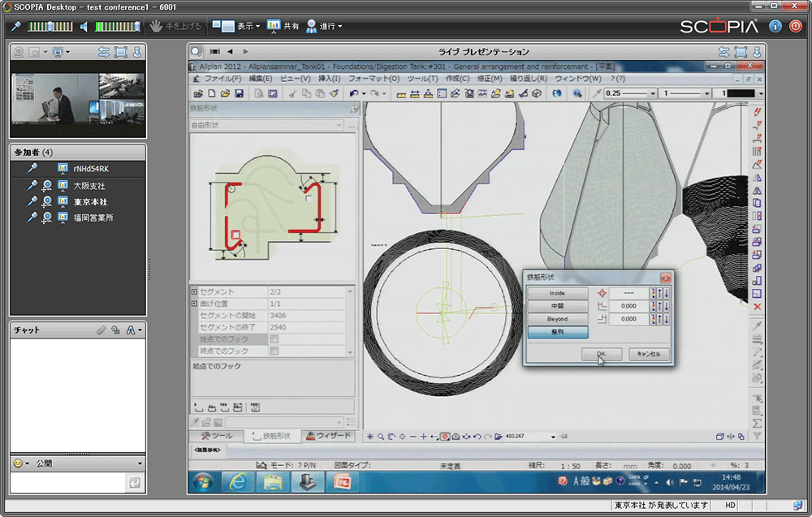Expand the セグメント property row

[195, 291]
